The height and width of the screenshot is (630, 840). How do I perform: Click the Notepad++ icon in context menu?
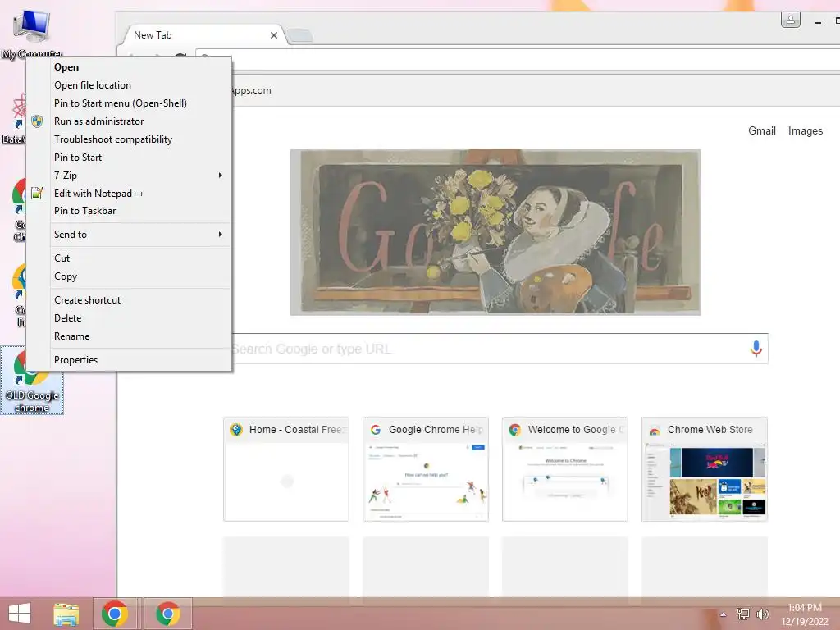[x=36, y=193]
